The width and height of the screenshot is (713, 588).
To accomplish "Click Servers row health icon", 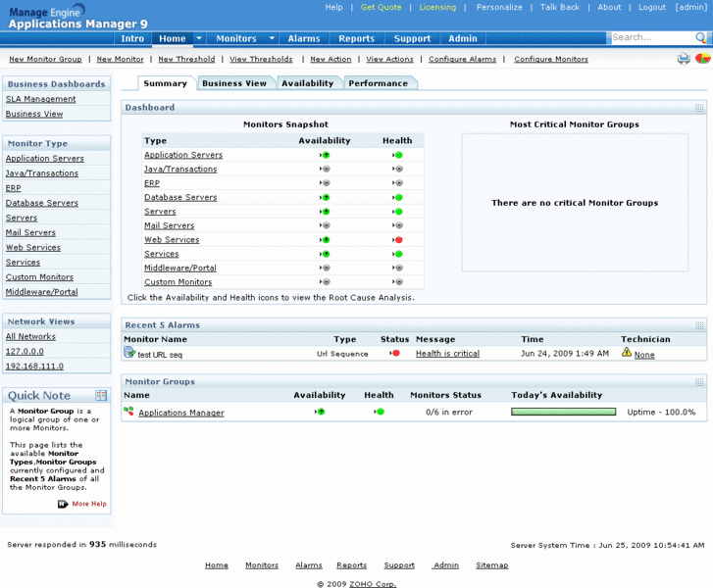I will pyautogui.click(x=397, y=212).
